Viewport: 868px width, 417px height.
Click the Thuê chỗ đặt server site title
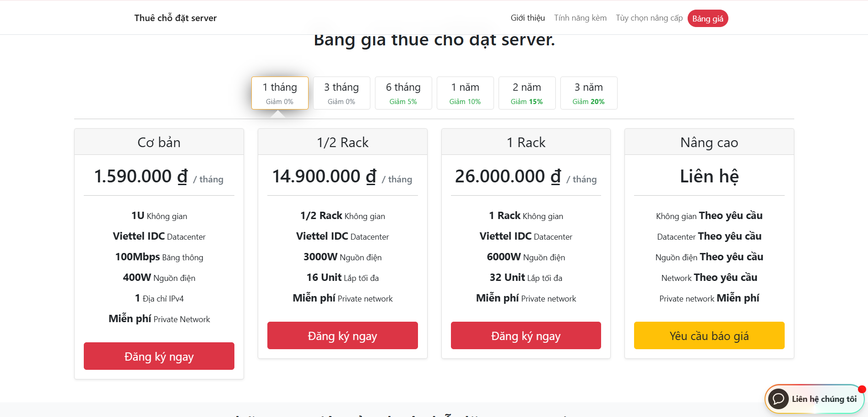pos(175,18)
